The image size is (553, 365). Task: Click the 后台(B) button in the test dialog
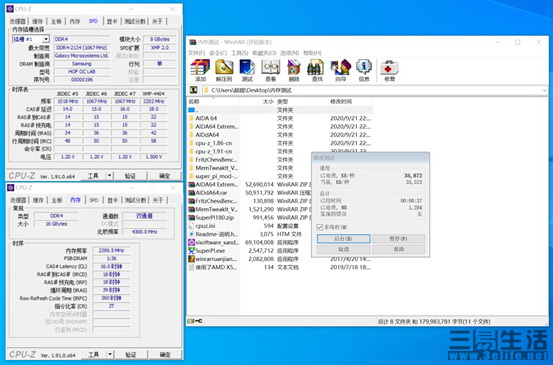point(344,239)
